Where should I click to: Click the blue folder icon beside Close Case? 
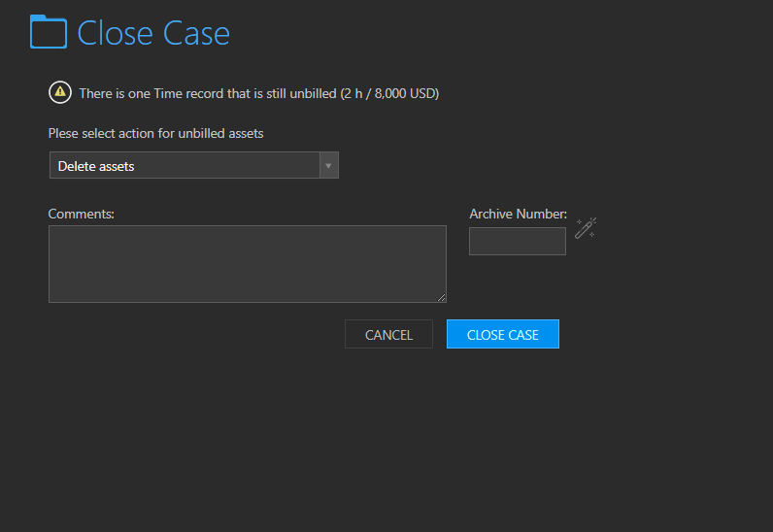(x=49, y=32)
